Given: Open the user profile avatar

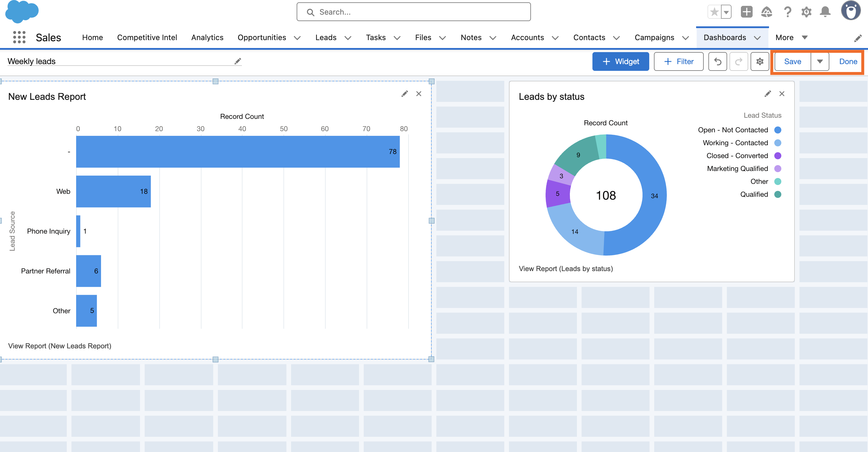Looking at the screenshot, I should 851,11.
